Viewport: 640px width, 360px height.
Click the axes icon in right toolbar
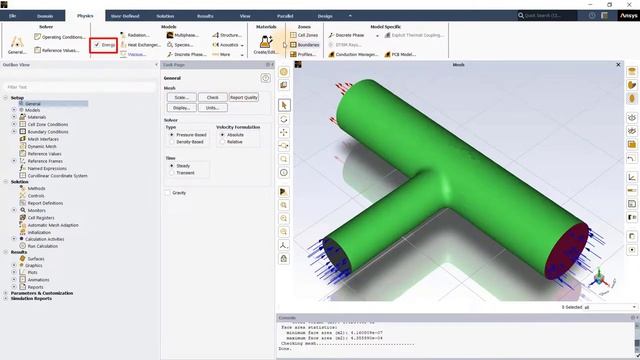(632, 177)
